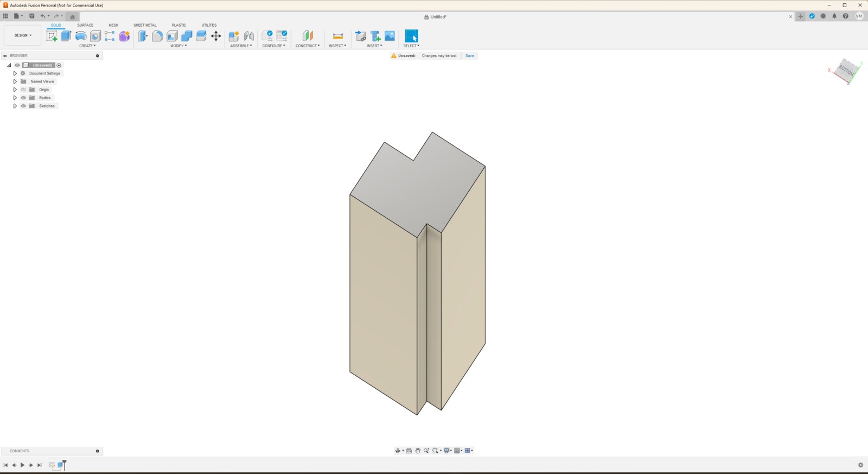Open the DESIGN workspace dropdown
The width and height of the screenshot is (868, 474).
[23, 35]
